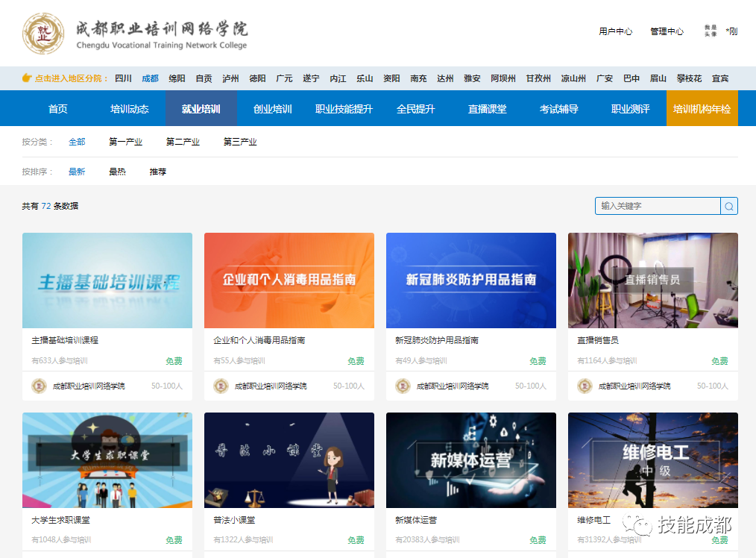Filter category by 第一产业
This screenshot has width=756, height=558.
(125, 142)
